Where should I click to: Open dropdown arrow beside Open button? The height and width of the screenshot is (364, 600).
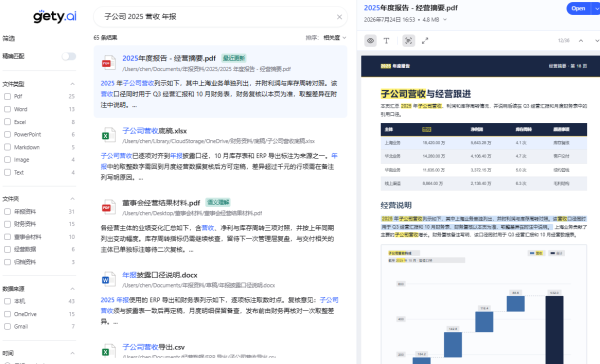tap(596, 8)
